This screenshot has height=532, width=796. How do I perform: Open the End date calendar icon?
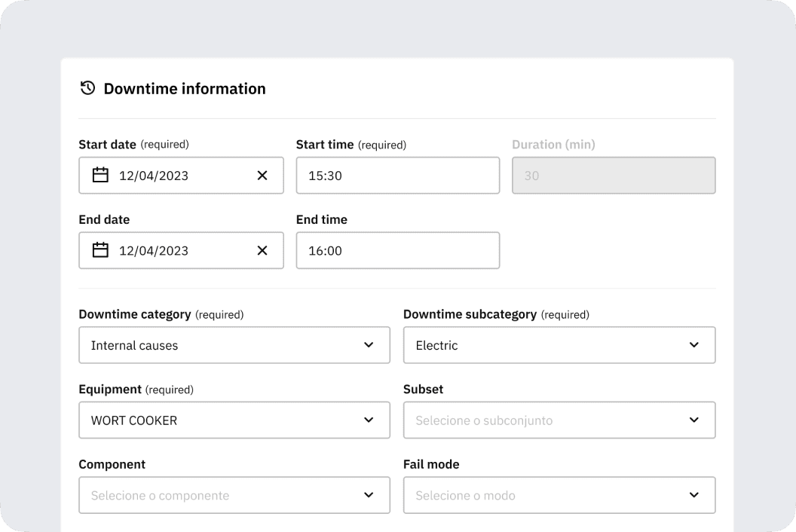click(x=100, y=250)
